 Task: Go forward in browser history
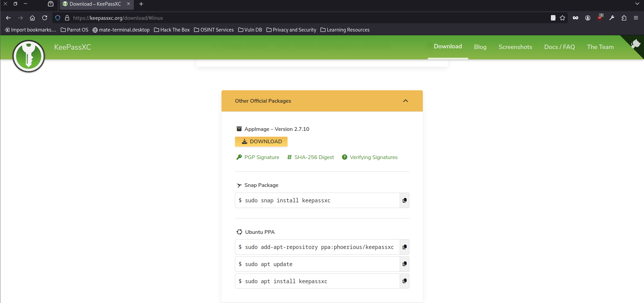pos(20,18)
